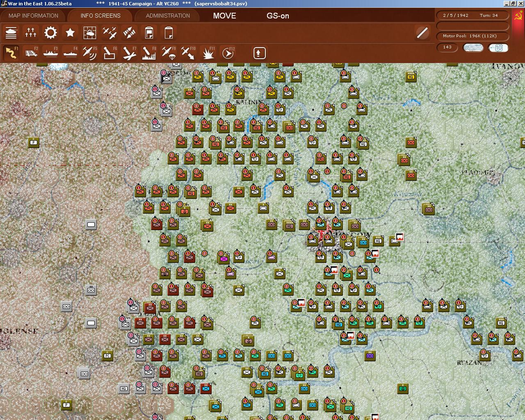Open the air doctrine aircraft icon
This screenshot has width=525, height=420.
tap(110, 33)
